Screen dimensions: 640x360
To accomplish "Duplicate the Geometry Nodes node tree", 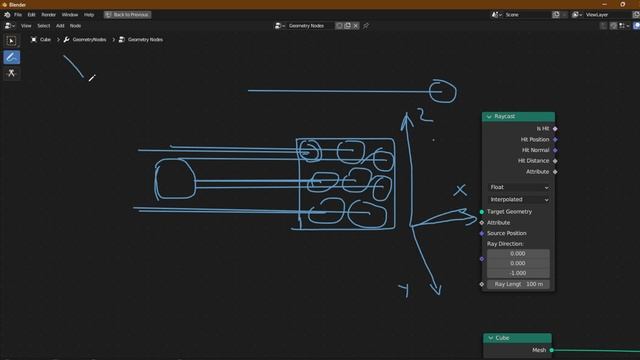I will pyautogui.click(x=347, y=26).
